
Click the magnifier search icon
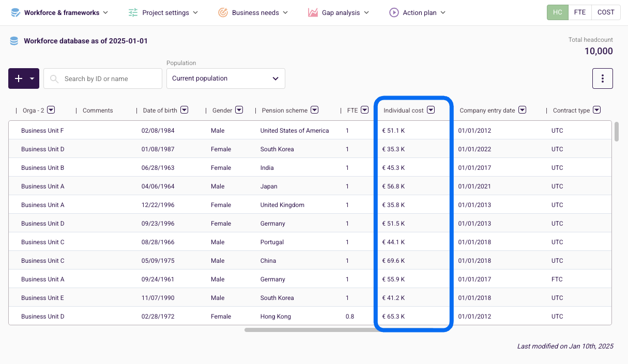[54, 79]
